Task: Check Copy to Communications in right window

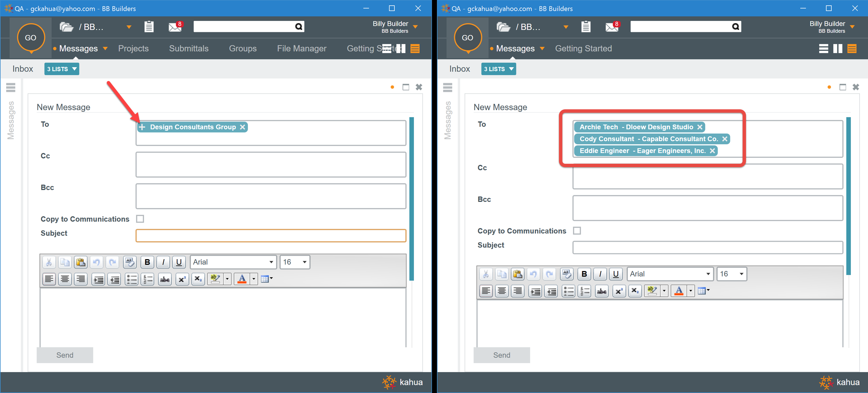Action: pyautogui.click(x=577, y=231)
